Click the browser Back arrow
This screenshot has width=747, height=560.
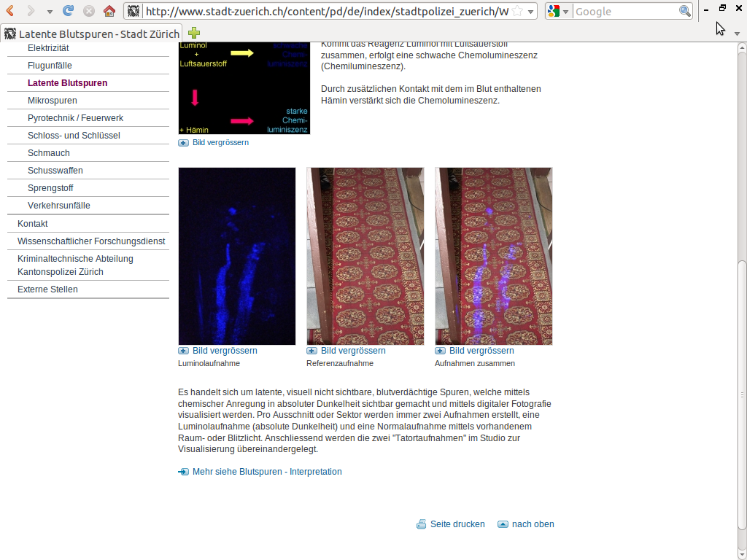click(x=10, y=11)
